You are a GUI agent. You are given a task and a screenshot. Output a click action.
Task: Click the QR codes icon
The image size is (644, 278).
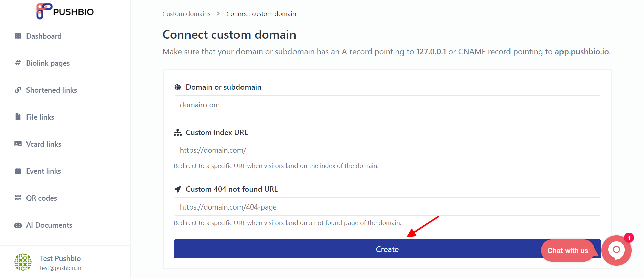click(18, 198)
